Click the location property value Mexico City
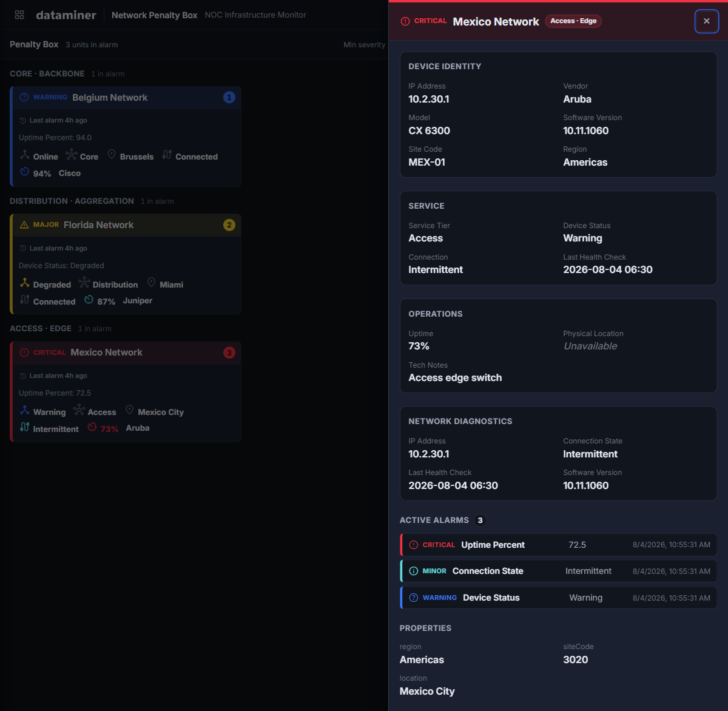The image size is (728, 711). point(427,691)
